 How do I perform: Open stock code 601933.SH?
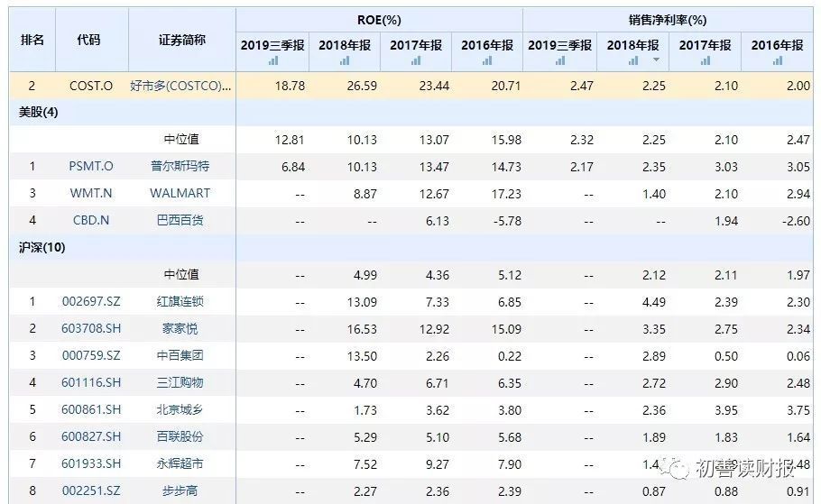91,463
